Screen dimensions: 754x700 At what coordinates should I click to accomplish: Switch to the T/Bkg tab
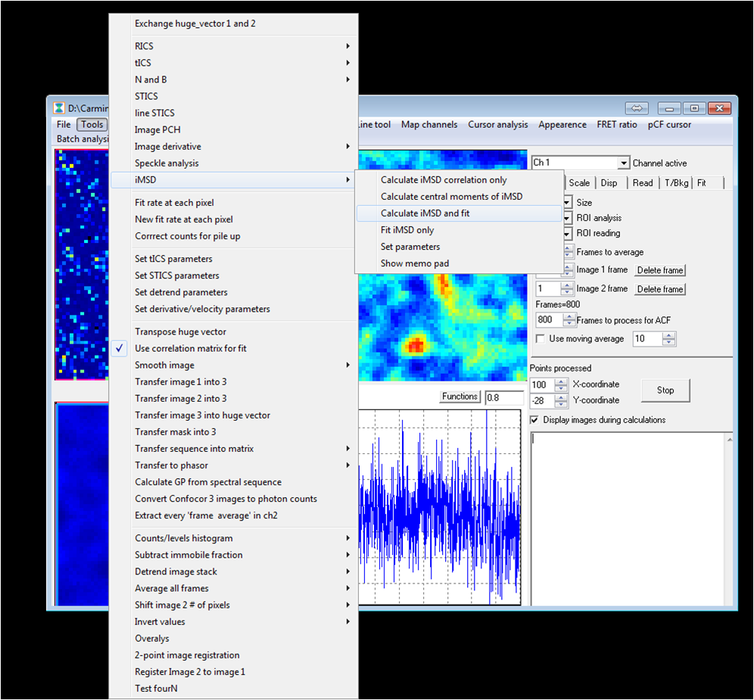pos(676,182)
